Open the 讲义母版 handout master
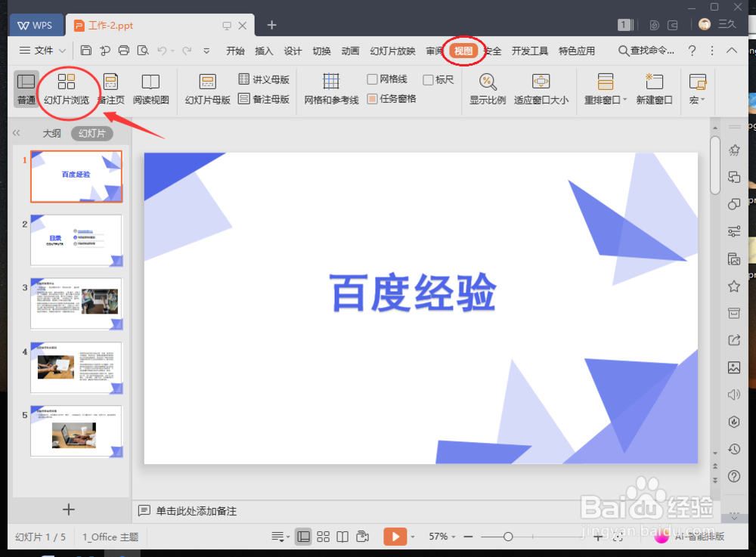The height and width of the screenshot is (557, 756). pos(264,79)
